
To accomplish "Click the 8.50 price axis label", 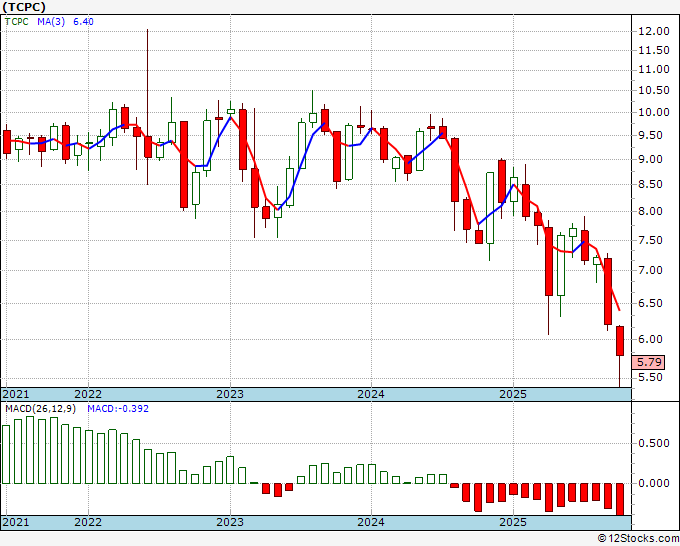I will click(651, 184).
